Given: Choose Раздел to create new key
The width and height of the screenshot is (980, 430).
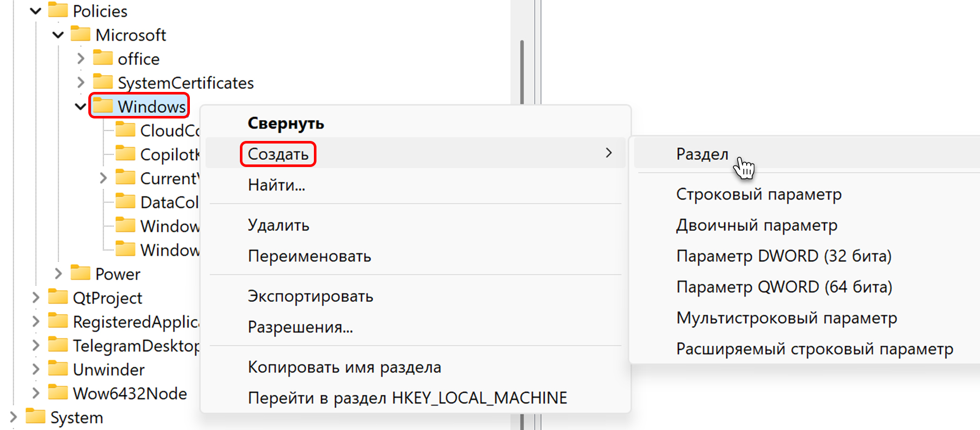Looking at the screenshot, I should [x=702, y=154].
